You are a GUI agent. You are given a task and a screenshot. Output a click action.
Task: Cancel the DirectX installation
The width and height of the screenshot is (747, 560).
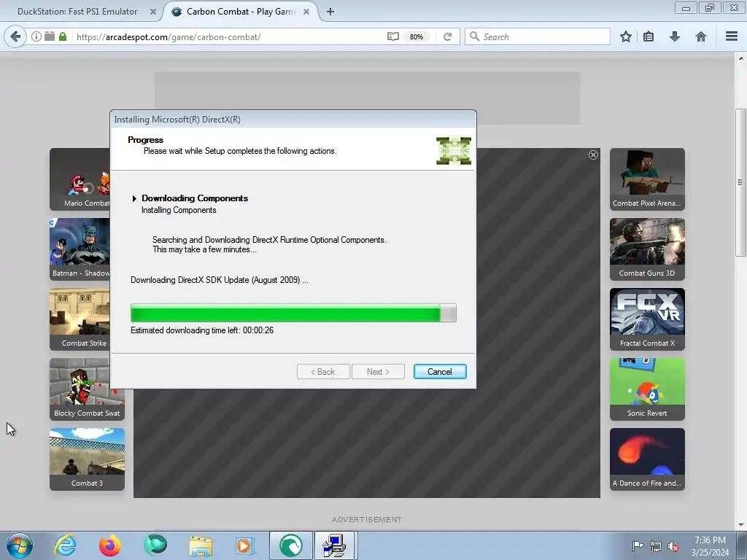(x=440, y=371)
